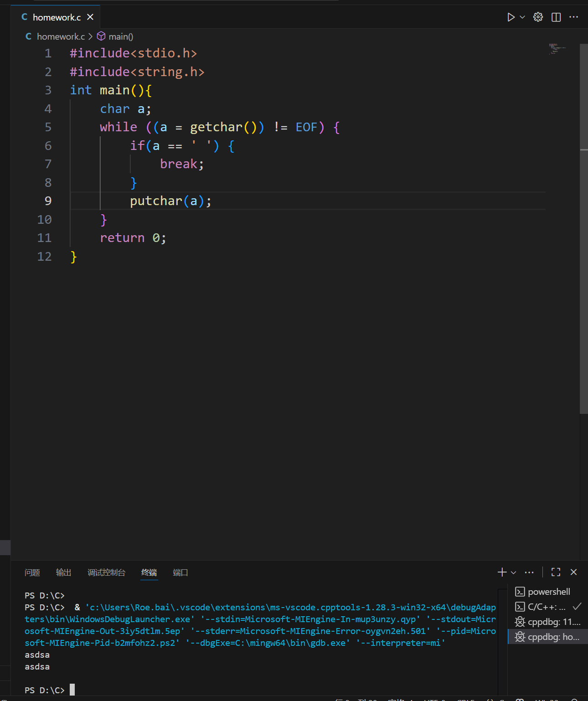
Task: Select the cppdbg: ho terminal entry
Action: pos(548,637)
